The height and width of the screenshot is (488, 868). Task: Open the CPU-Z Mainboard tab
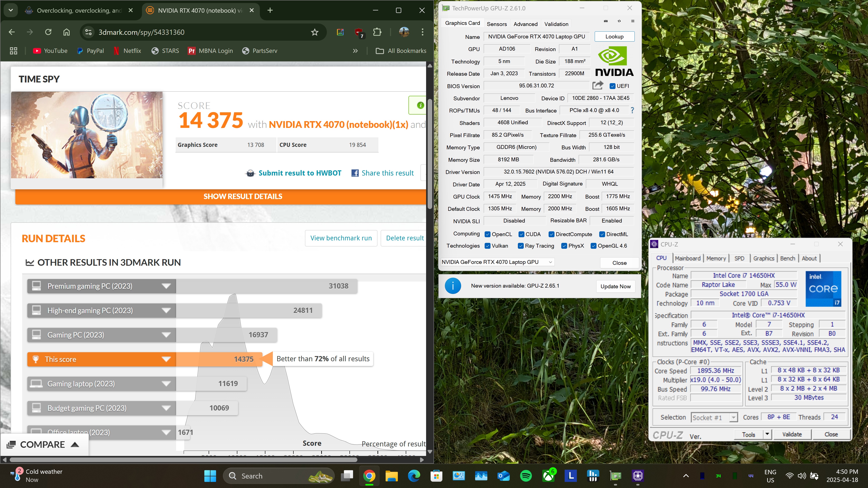click(687, 258)
